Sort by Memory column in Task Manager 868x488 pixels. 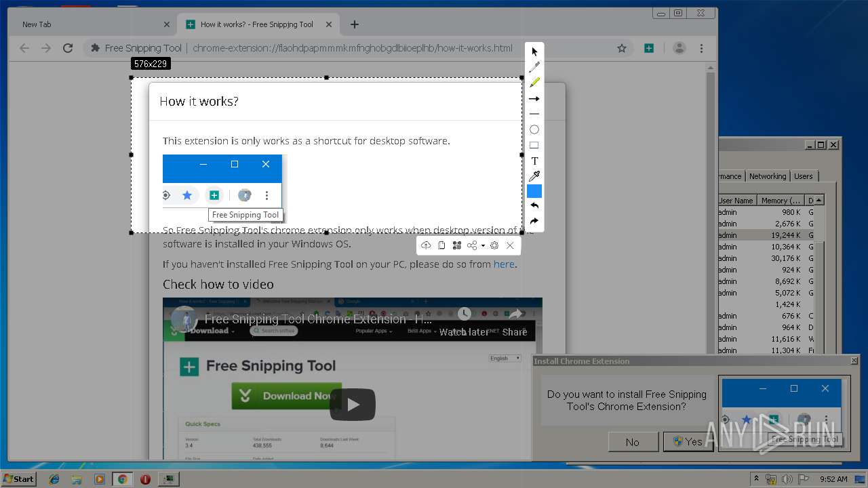(x=781, y=201)
